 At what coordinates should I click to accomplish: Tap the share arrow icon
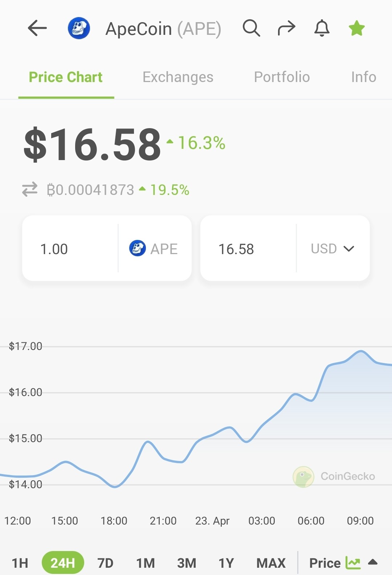[x=286, y=28]
